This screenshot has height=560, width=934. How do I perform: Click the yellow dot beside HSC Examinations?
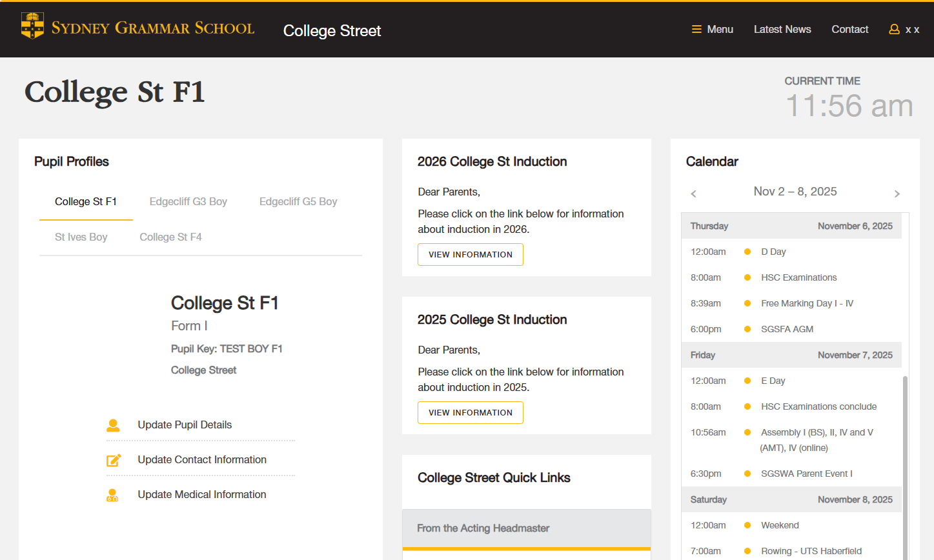pos(747,277)
